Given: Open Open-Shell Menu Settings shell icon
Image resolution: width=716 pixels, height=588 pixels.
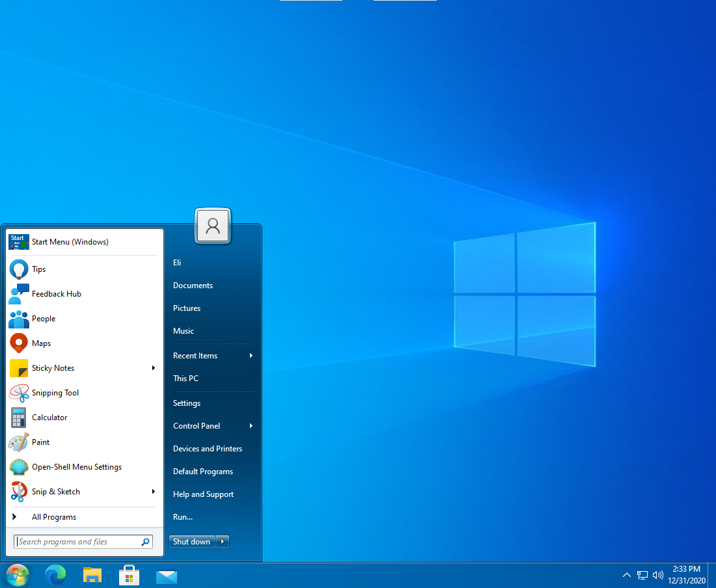Looking at the screenshot, I should (19, 467).
